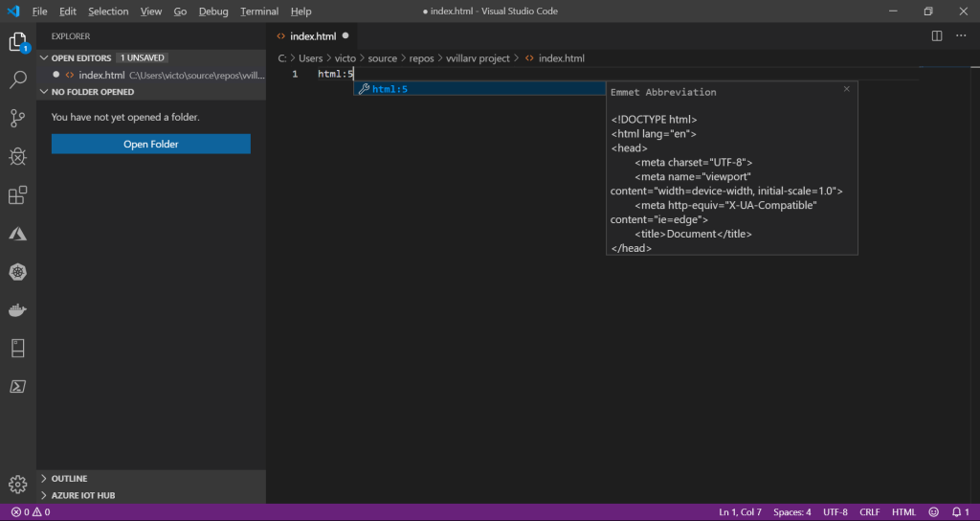
Task: Open the Docker whale icon
Action: pyautogui.click(x=18, y=310)
